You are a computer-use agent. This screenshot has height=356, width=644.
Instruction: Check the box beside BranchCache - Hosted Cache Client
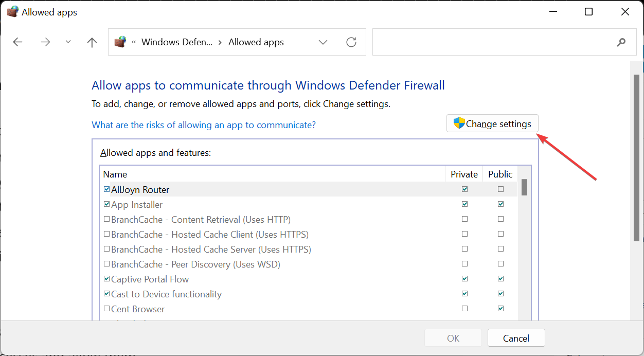(x=106, y=234)
